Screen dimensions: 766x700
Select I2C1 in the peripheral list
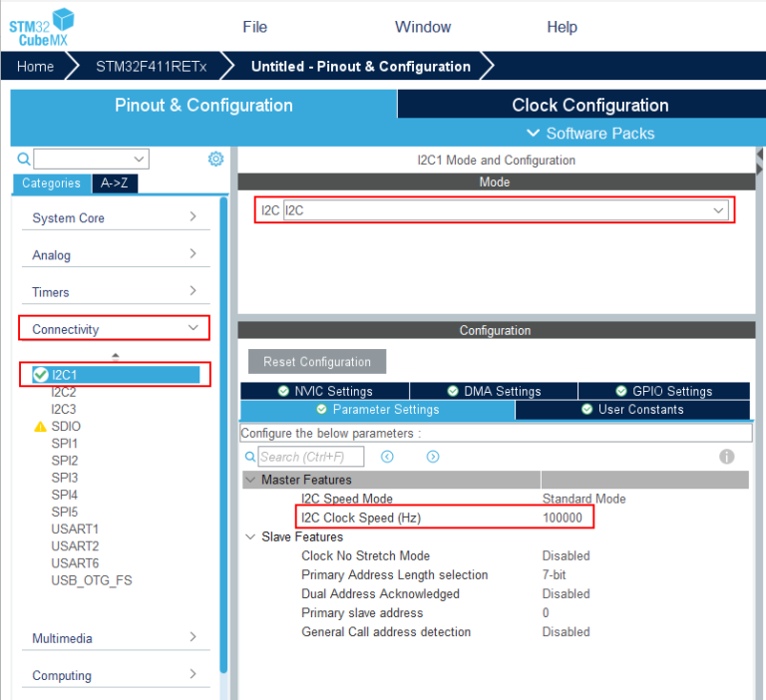[116, 375]
